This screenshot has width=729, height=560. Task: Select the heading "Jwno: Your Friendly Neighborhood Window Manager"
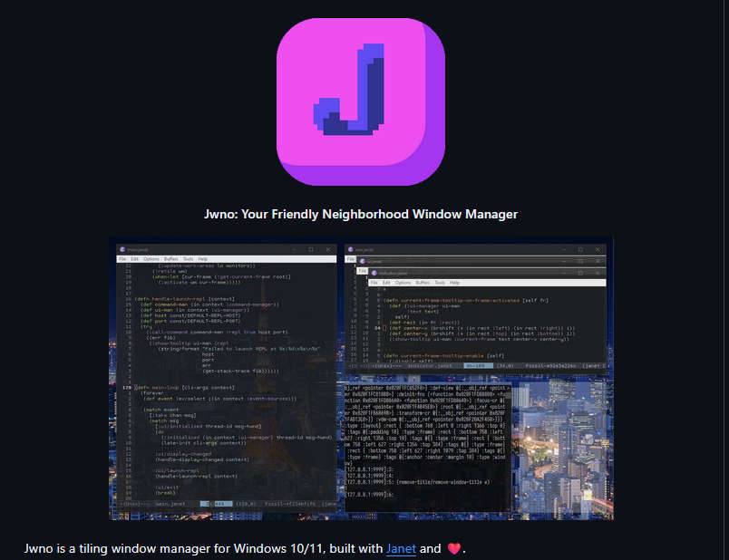[361, 214]
